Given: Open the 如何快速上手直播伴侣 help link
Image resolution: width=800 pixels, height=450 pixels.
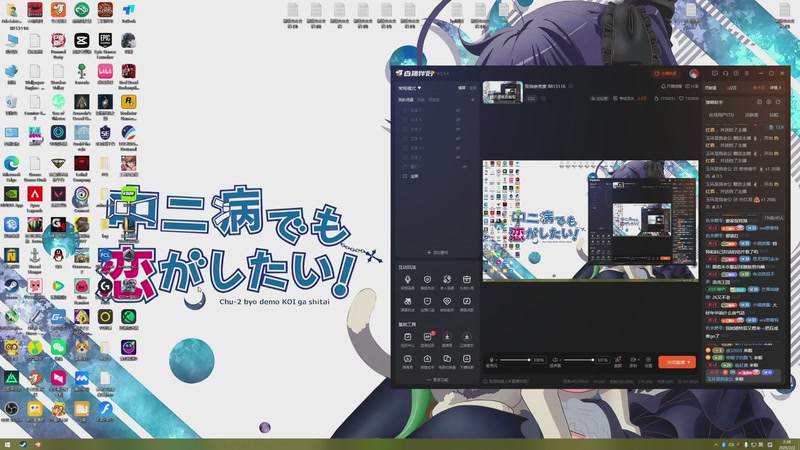Looking at the screenshot, I should point(506,381).
